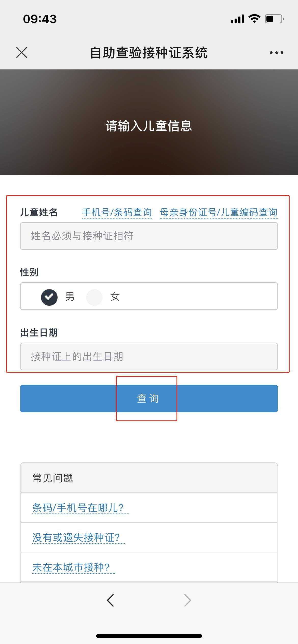Tap the battery status icon
Image resolution: width=298 pixels, height=644 pixels.
274,19
